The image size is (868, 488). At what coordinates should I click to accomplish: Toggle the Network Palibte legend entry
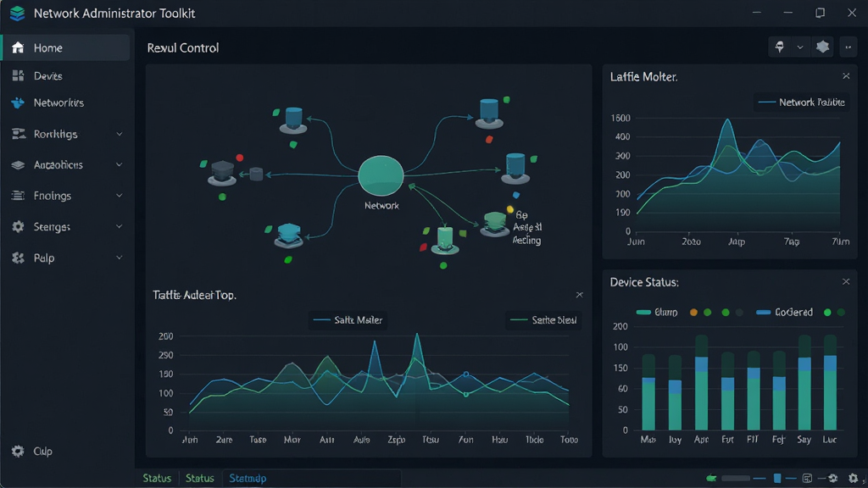point(801,103)
